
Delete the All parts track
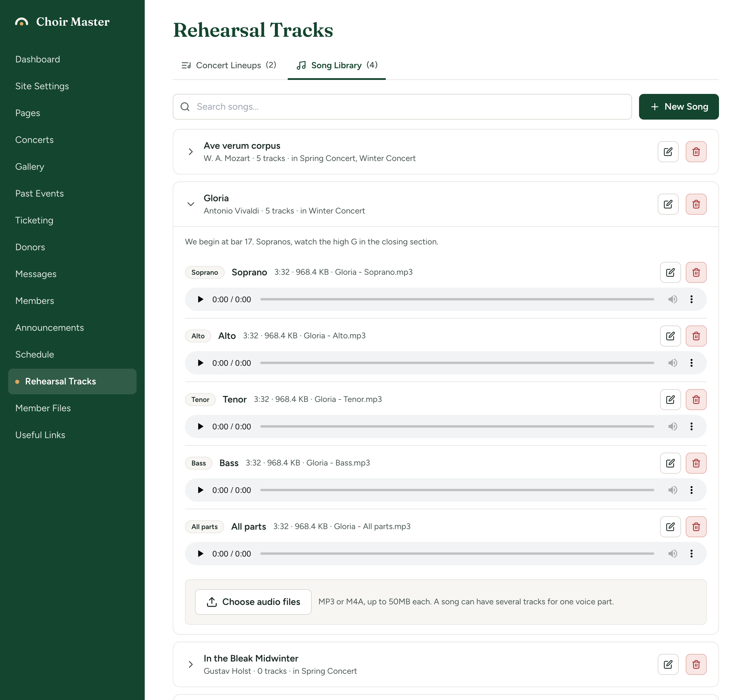click(x=696, y=526)
